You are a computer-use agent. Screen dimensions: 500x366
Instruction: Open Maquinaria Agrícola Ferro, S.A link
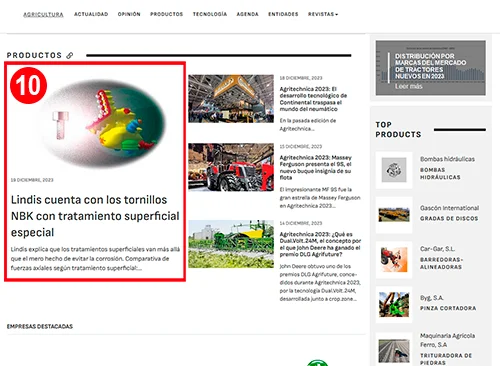447,340
